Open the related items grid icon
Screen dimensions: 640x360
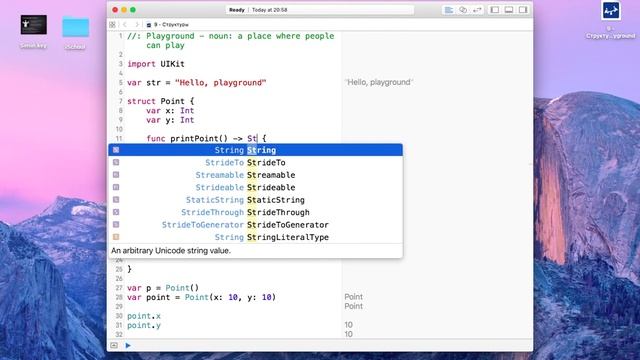coord(112,25)
